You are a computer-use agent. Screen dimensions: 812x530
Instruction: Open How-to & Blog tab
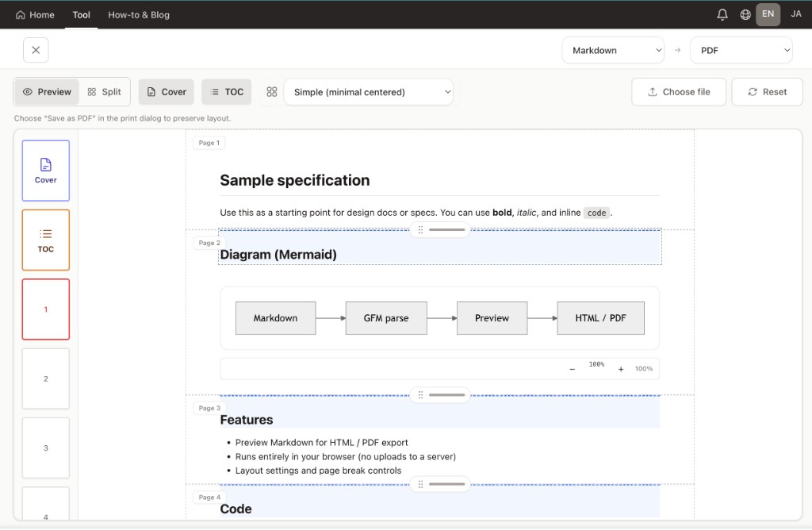coord(139,14)
